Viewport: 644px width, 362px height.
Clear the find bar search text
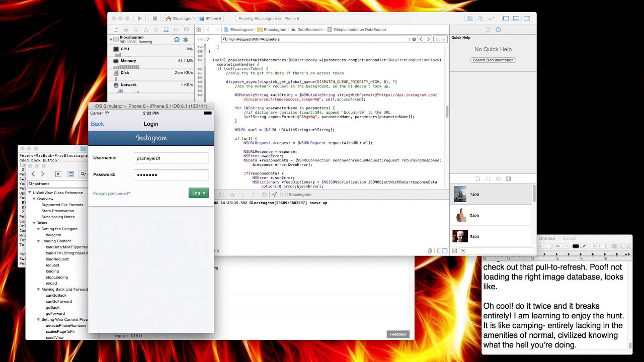click(x=414, y=39)
